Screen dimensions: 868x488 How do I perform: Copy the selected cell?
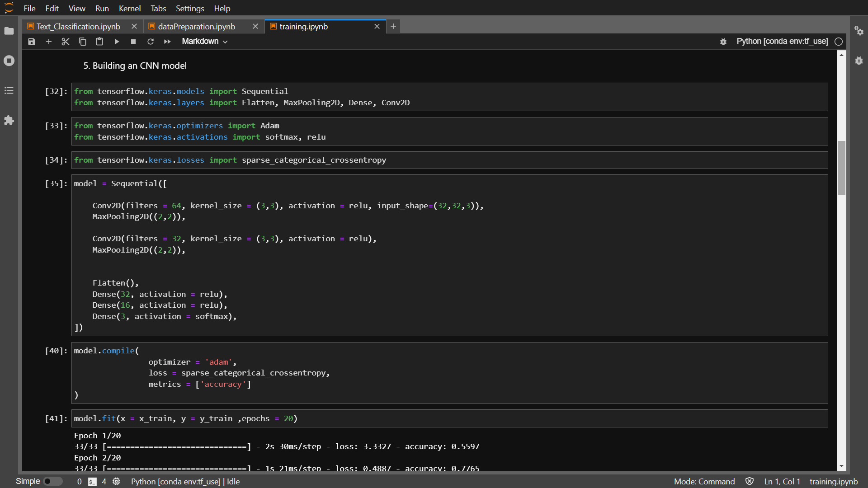[83, 42]
